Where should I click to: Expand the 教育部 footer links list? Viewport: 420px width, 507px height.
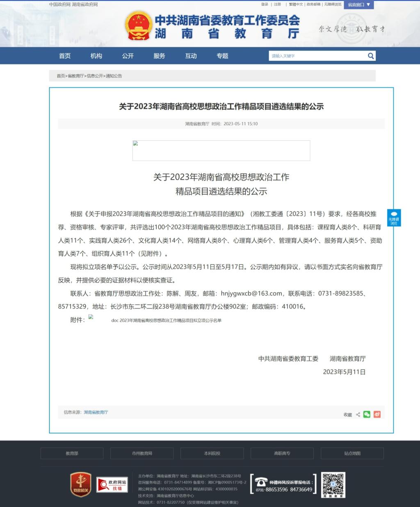pyautogui.click(x=72, y=453)
